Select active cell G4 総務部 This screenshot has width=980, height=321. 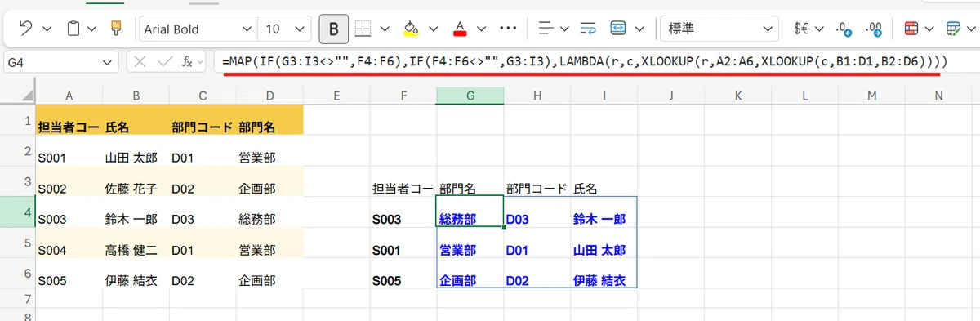click(x=470, y=212)
